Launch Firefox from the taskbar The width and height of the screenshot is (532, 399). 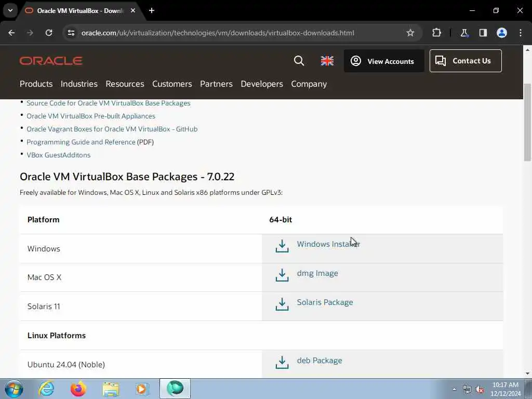(78, 389)
